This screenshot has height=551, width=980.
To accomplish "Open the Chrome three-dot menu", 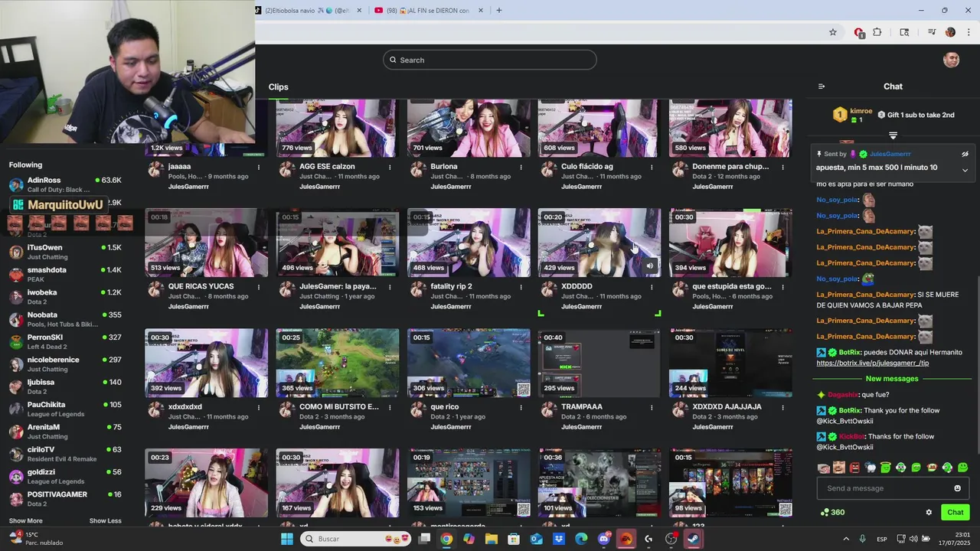I will (969, 32).
